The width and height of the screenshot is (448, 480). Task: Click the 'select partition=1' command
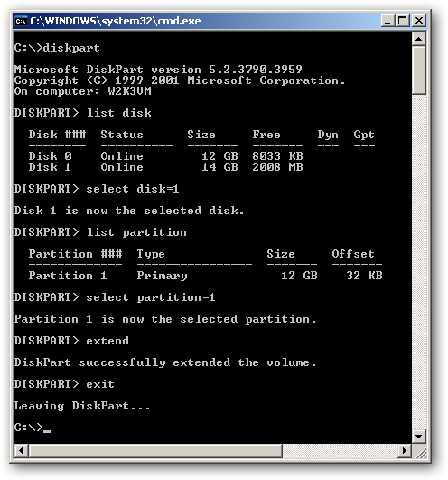tap(151, 297)
